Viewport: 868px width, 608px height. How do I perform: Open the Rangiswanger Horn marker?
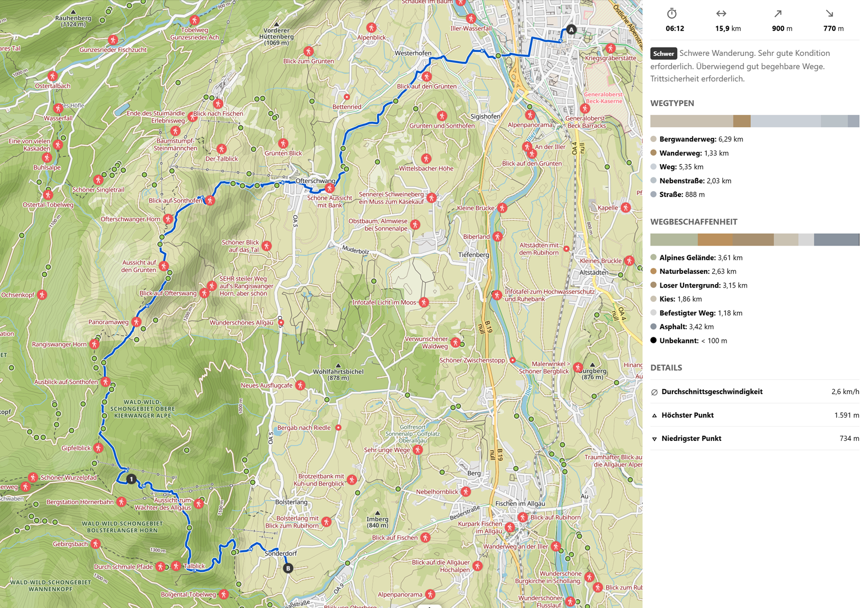click(94, 344)
